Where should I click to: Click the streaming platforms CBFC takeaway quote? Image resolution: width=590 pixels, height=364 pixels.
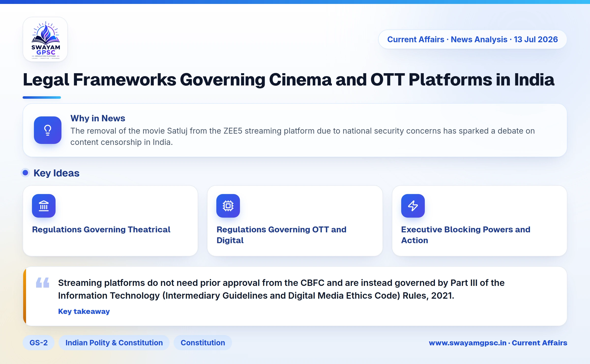coord(281,289)
